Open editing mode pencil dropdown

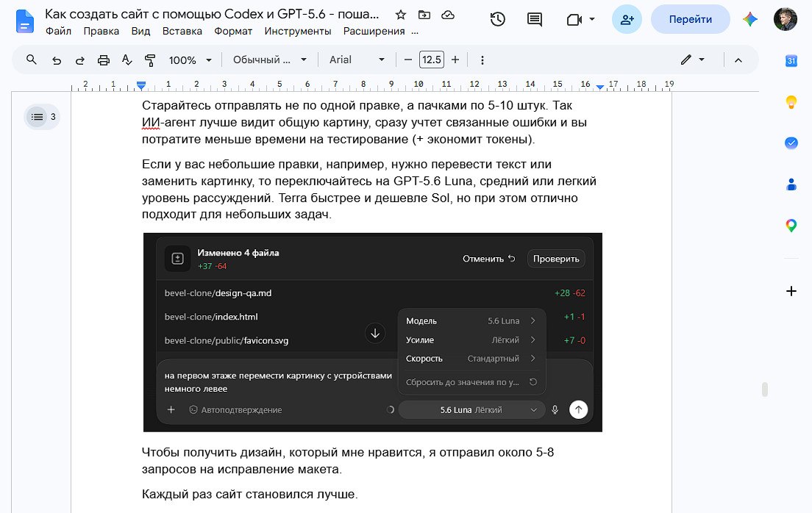pos(692,60)
